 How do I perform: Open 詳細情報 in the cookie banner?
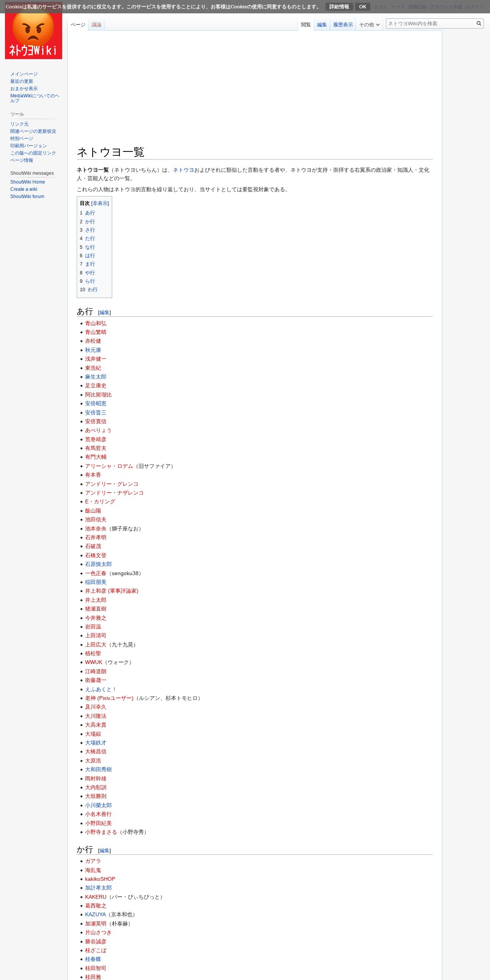339,7
